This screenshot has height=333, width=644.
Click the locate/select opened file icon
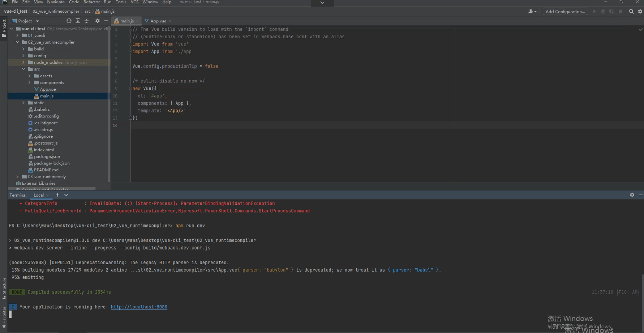(69, 21)
